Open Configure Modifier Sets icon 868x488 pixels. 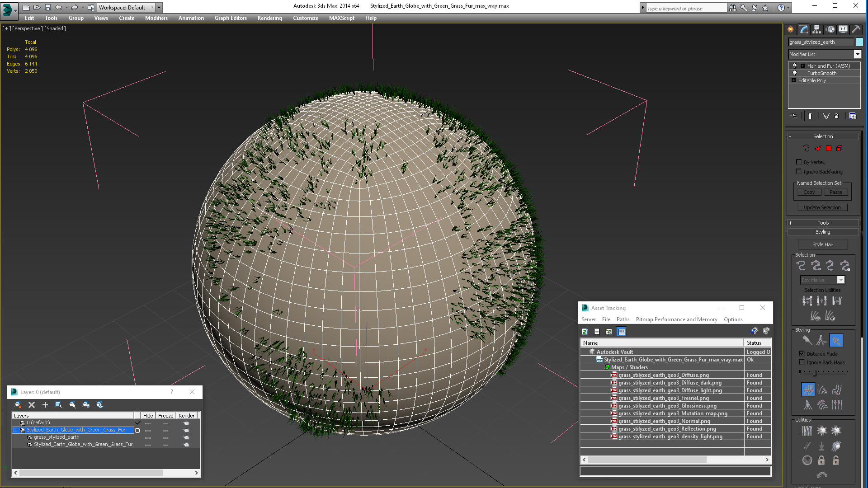click(x=853, y=116)
